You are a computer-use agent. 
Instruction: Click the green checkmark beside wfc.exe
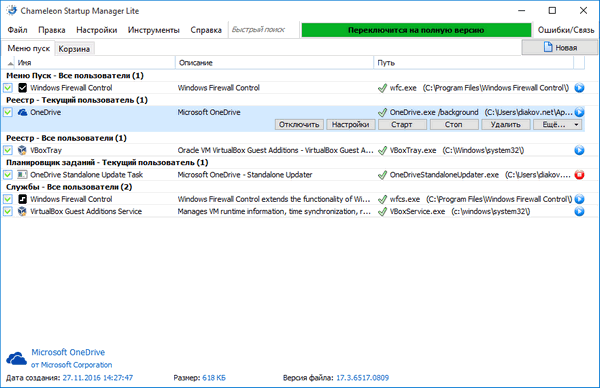[x=382, y=88]
